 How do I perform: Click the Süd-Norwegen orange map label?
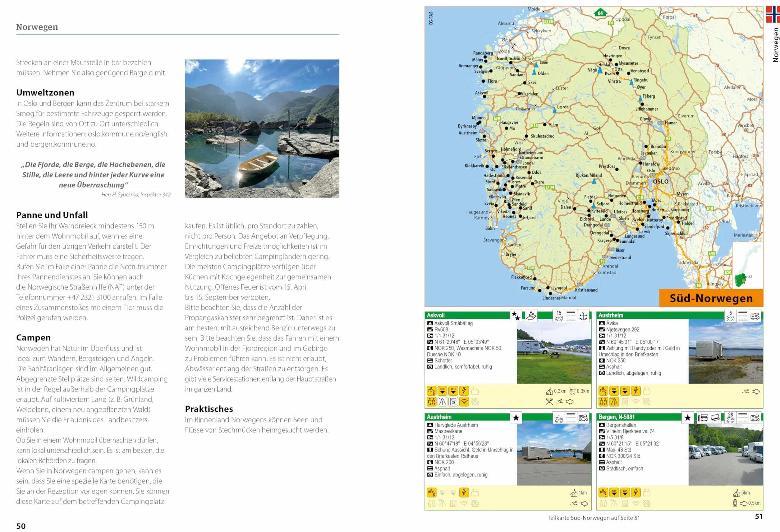click(711, 298)
